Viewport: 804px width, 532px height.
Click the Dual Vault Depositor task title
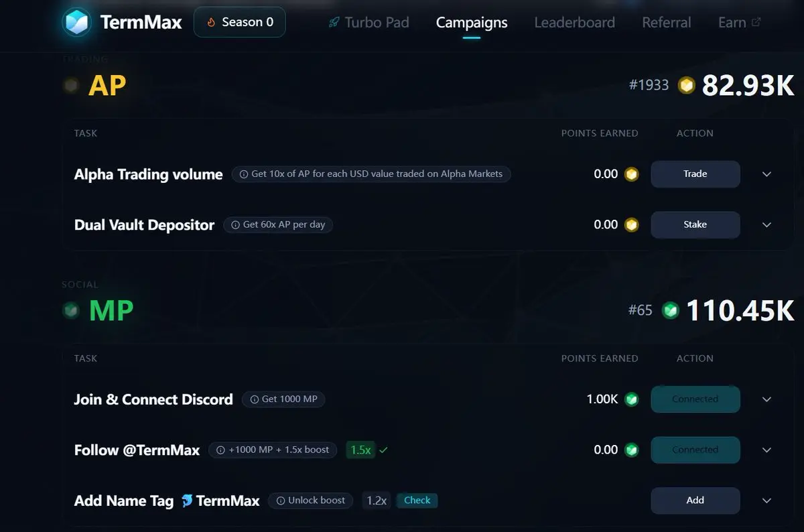pyautogui.click(x=144, y=225)
